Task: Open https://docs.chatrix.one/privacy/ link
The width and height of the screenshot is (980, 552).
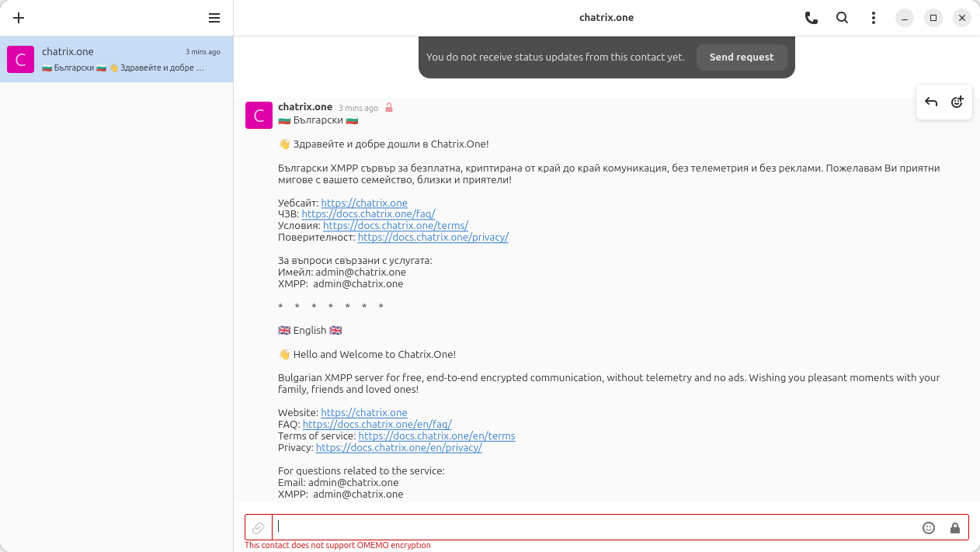Action: click(x=433, y=237)
